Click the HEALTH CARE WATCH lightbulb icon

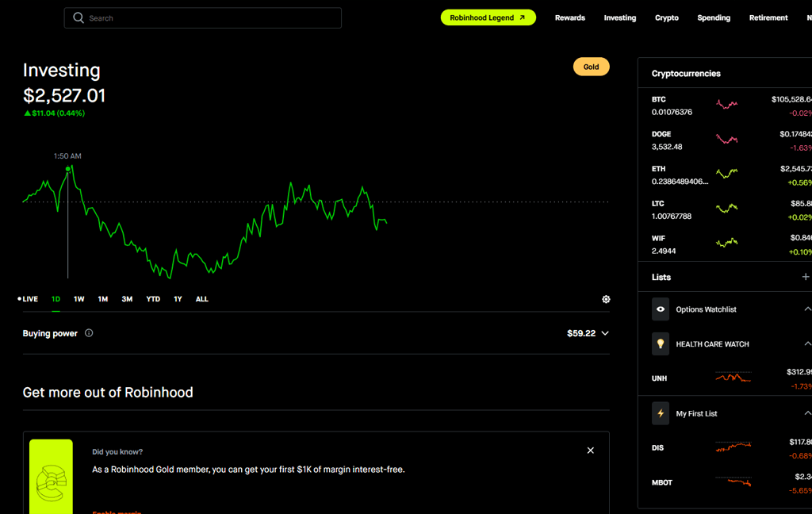661,344
